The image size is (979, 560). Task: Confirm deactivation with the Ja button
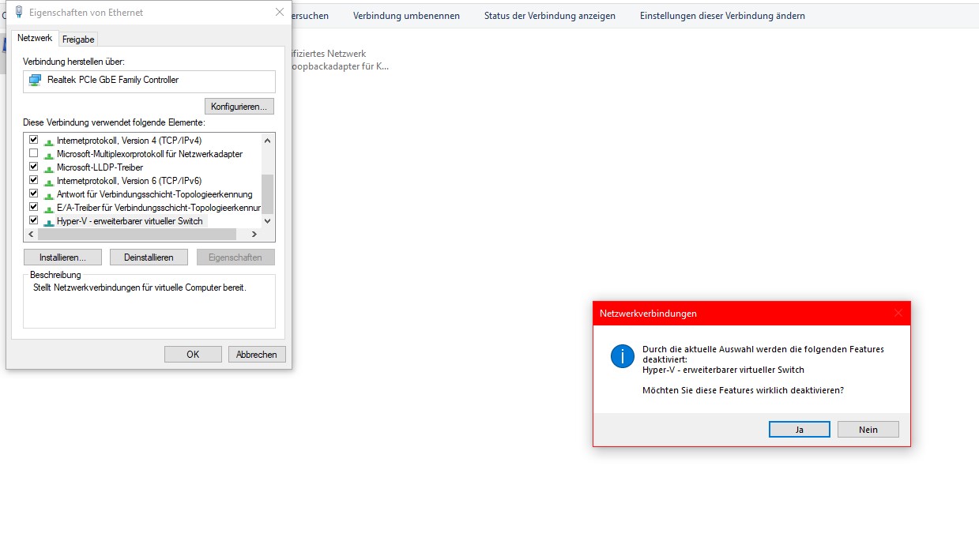(800, 430)
